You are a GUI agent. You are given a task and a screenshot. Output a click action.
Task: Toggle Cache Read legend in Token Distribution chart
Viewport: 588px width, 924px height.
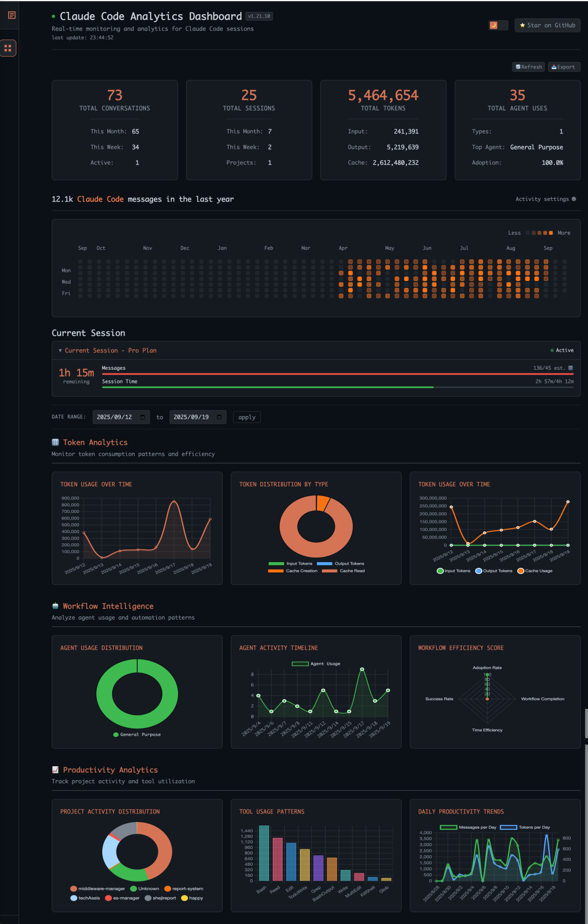[343, 571]
